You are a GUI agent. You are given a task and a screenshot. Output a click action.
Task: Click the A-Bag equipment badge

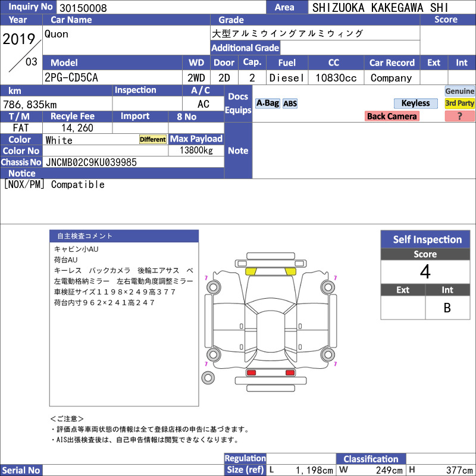tap(267, 103)
